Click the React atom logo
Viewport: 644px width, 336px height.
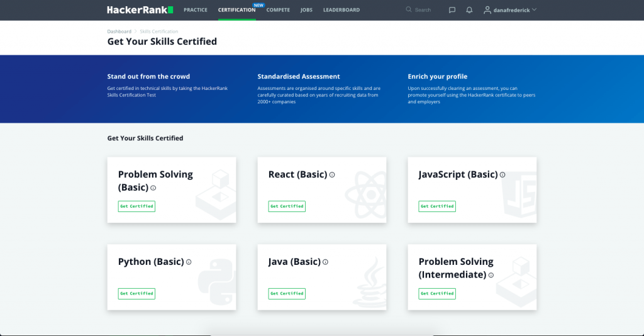click(x=367, y=194)
